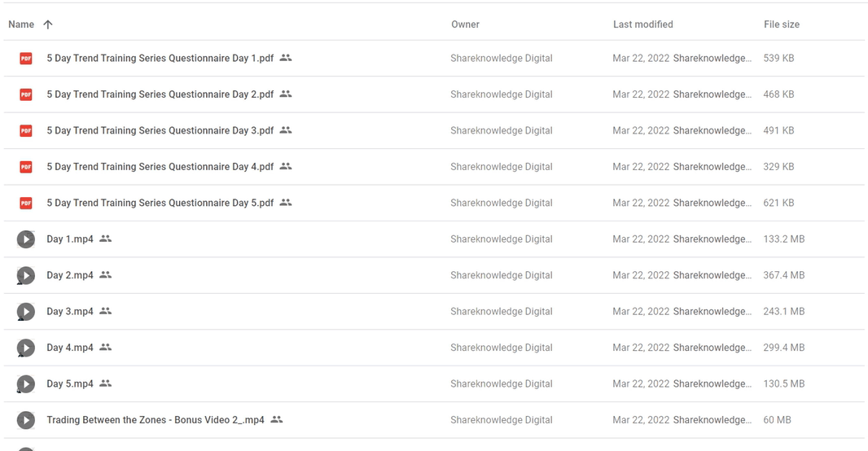The width and height of the screenshot is (868, 451).
Task: Click the PDF icon for Questionnaire Day 1
Action: click(25, 58)
